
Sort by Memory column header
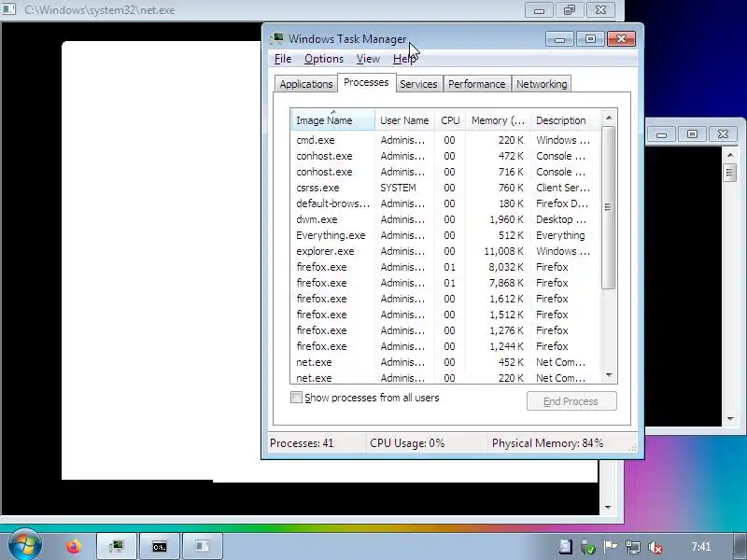pos(498,120)
